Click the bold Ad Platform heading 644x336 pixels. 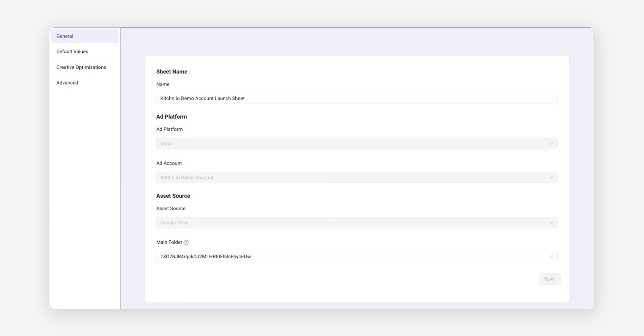171,117
